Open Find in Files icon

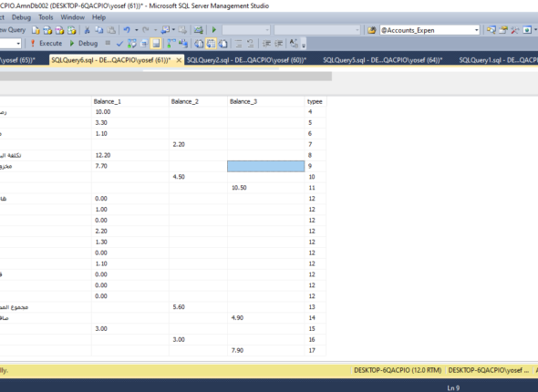pos(372,30)
